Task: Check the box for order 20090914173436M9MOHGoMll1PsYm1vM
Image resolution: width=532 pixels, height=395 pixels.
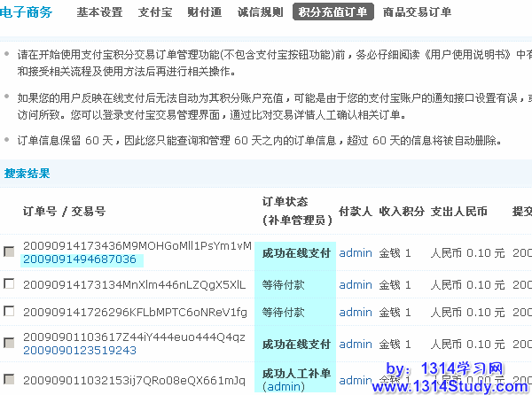Action: pyautogui.click(x=9, y=252)
